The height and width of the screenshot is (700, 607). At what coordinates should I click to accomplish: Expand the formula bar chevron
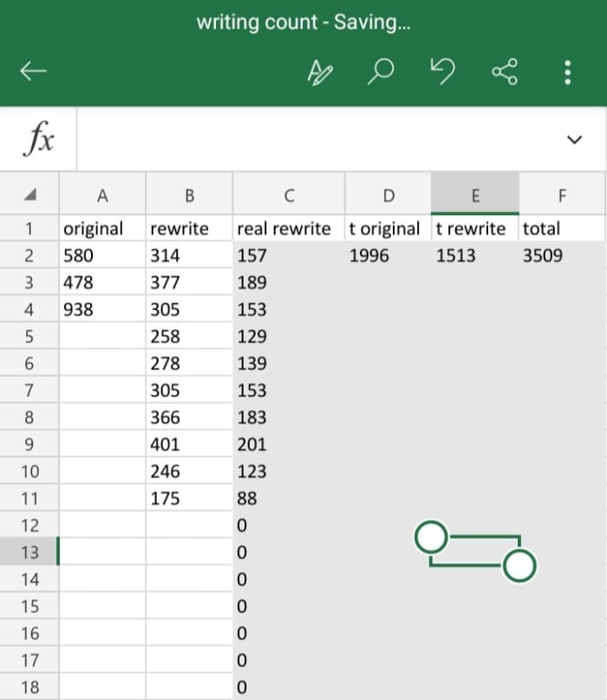574,140
